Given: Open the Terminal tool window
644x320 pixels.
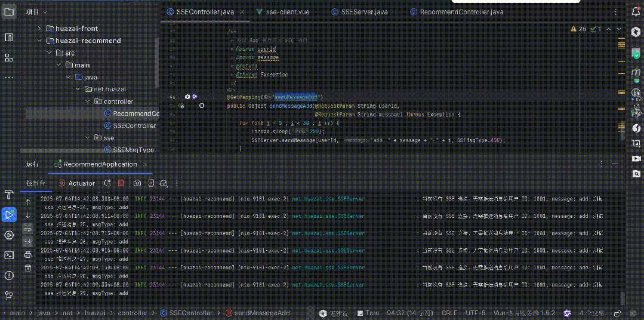Looking at the screenshot, I should 8,255.
